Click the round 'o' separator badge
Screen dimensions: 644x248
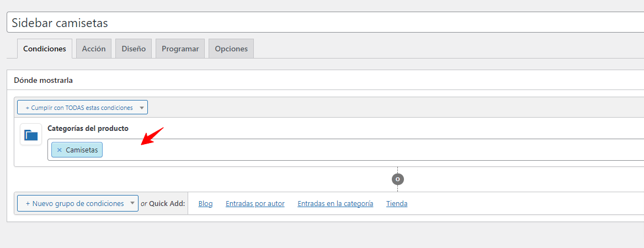coord(397,180)
